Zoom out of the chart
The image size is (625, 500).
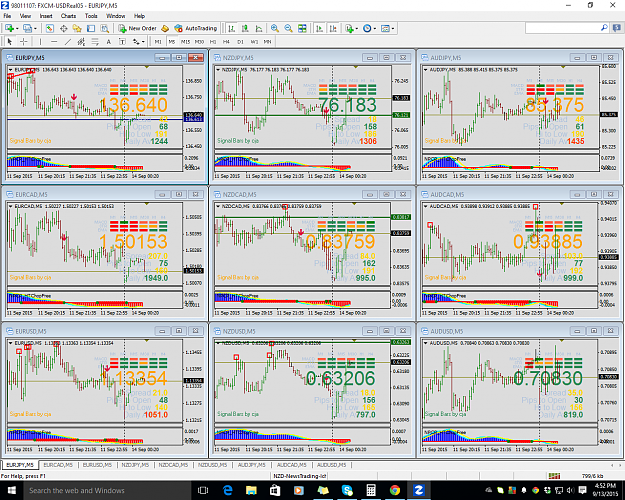point(288,28)
